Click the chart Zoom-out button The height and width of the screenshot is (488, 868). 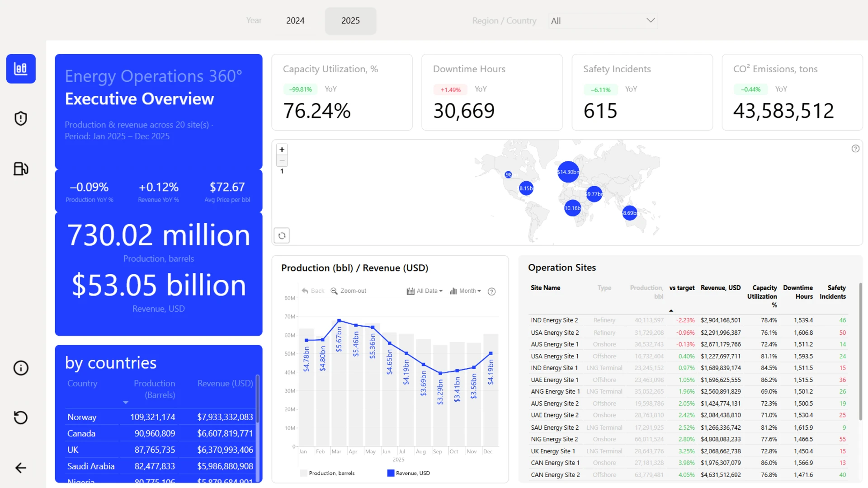pyautogui.click(x=348, y=291)
